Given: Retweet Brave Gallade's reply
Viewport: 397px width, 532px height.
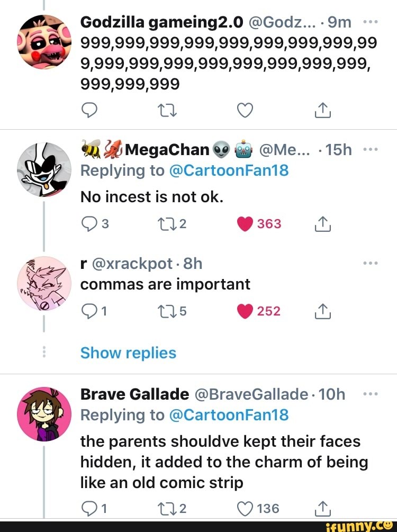Looking at the screenshot, I should (168, 509).
